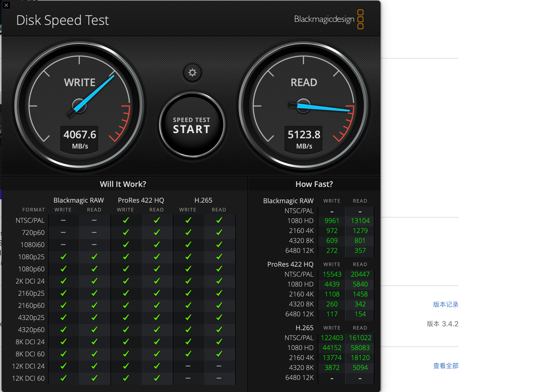This screenshot has width=555, height=392.
Task: Open the 查看全部 link
Action: pos(446,366)
